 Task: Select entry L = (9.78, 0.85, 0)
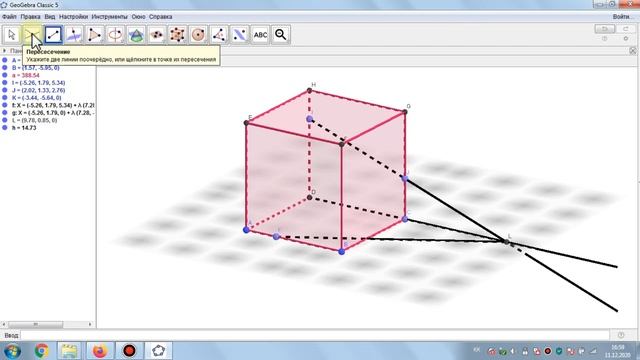pos(34,120)
